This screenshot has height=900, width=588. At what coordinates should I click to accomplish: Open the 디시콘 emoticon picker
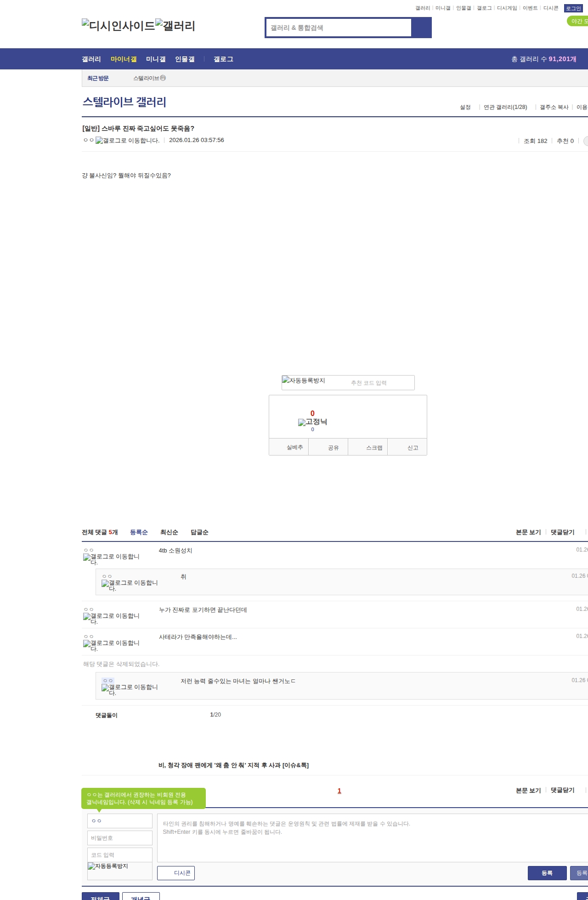click(176, 873)
